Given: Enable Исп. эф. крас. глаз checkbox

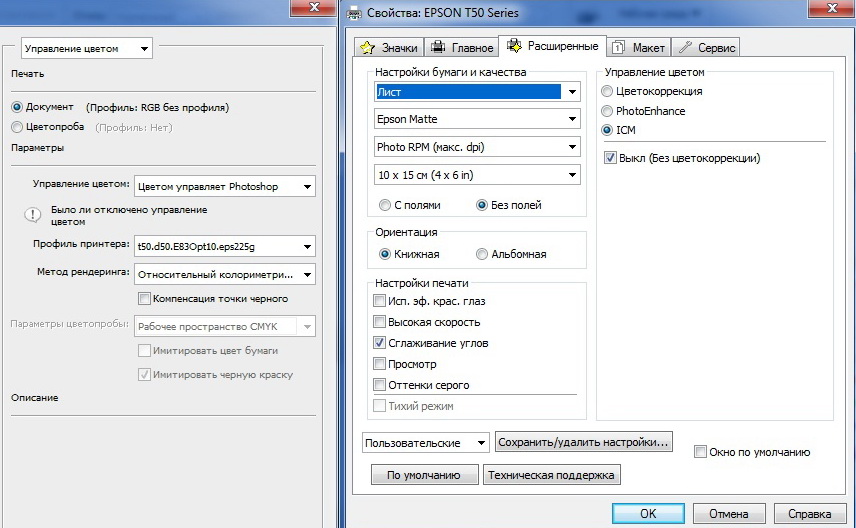Looking at the screenshot, I should coord(379,301).
